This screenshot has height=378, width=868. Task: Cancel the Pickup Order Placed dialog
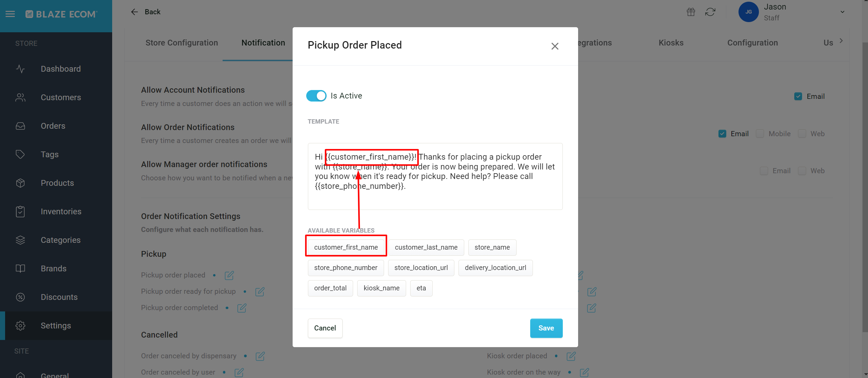click(325, 328)
